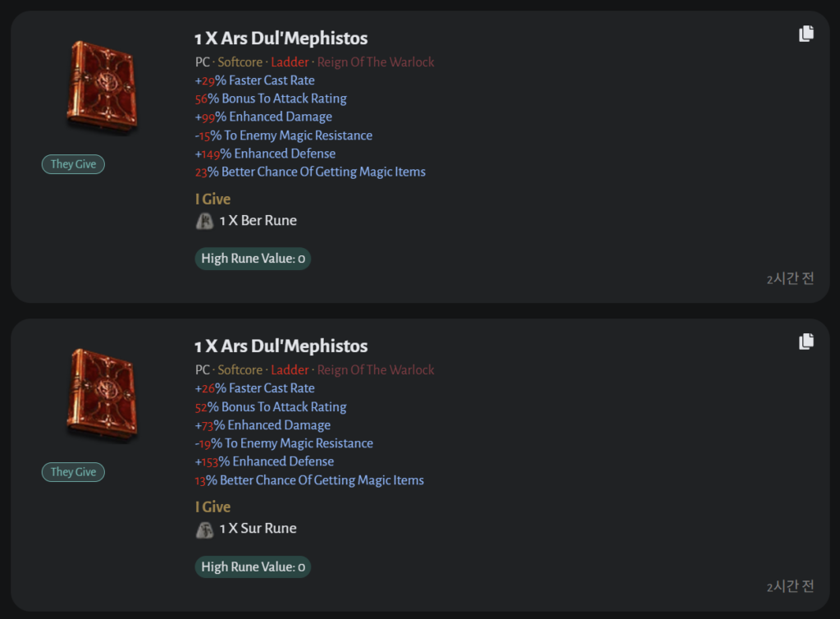The image size is (840, 619).
Task: Open the Ars Dul'Mephistos title in the Ber Rune listing
Action: pyautogui.click(x=281, y=39)
